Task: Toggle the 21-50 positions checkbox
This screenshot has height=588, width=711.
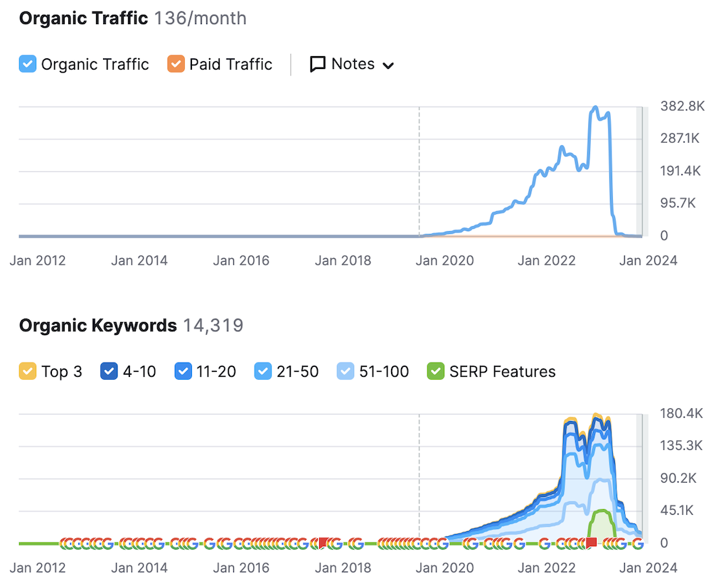Action: coord(262,371)
